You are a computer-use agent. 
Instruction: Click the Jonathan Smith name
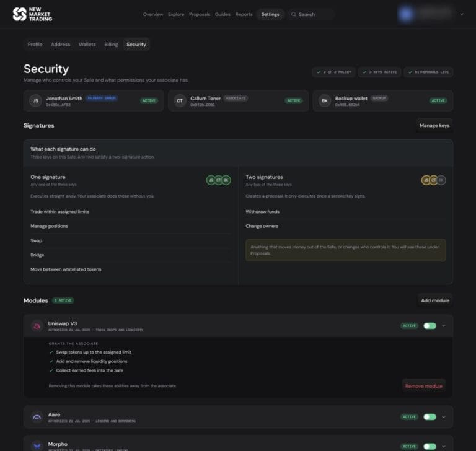point(64,99)
